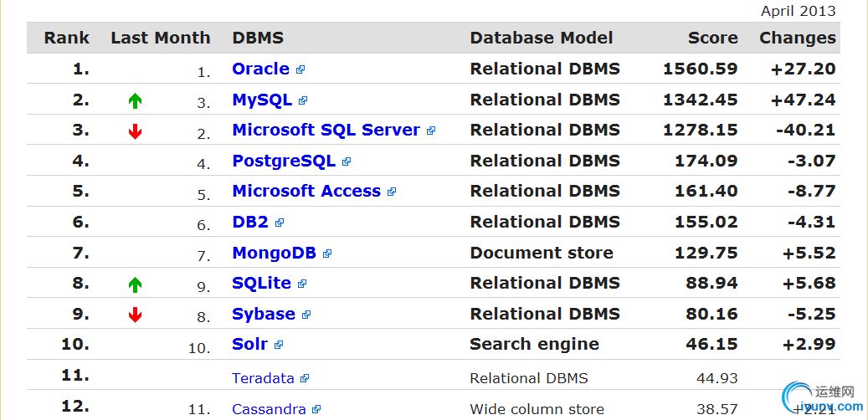Viewport: 868px width, 420px height.
Task: Click the Score column header
Action: pos(713,38)
